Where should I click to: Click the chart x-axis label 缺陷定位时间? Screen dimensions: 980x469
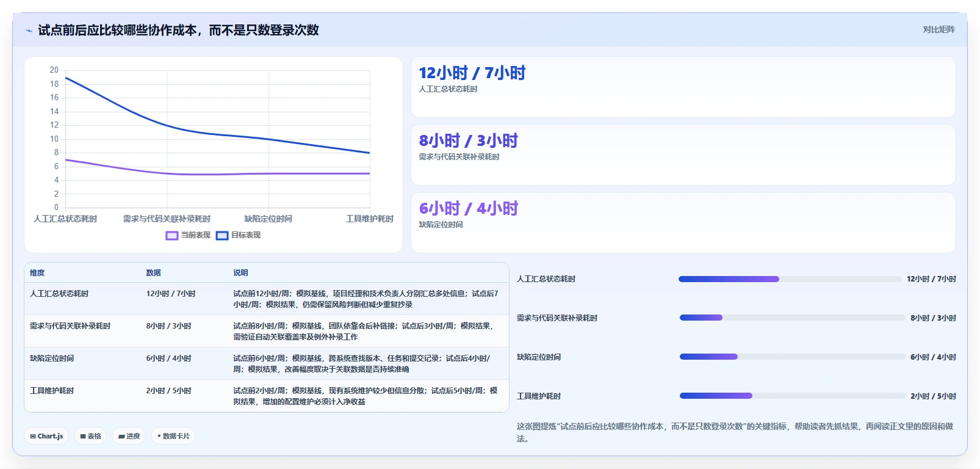pyautogui.click(x=268, y=219)
